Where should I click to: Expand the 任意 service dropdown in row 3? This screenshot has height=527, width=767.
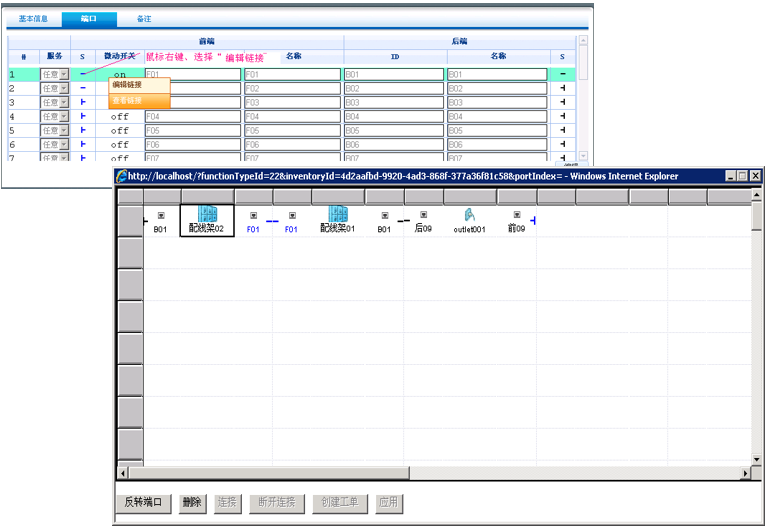click(64, 103)
